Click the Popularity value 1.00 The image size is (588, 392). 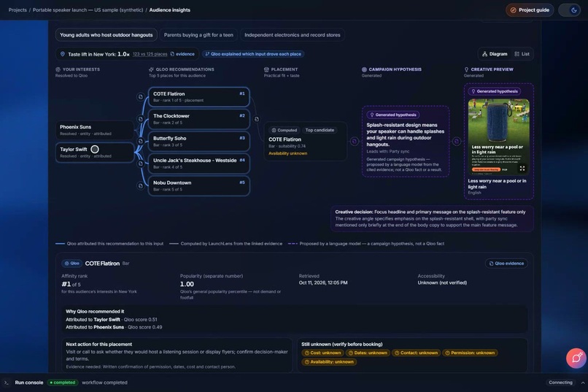pyautogui.click(x=187, y=284)
